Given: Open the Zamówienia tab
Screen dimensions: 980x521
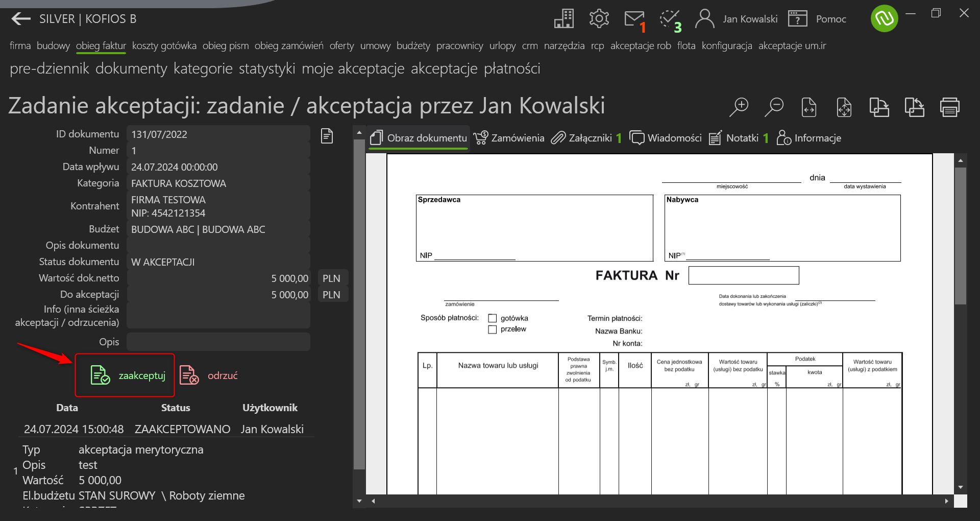Looking at the screenshot, I should click(x=509, y=138).
